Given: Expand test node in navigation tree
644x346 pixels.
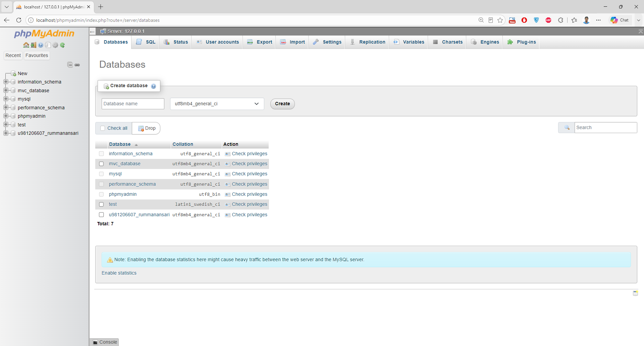Looking at the screenshot, I should click(6, 124).
